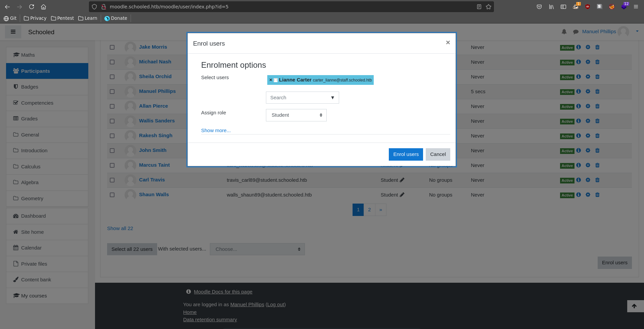Click the scroll-to-top arrow button
644x329 pixels.
pos(634,306)
